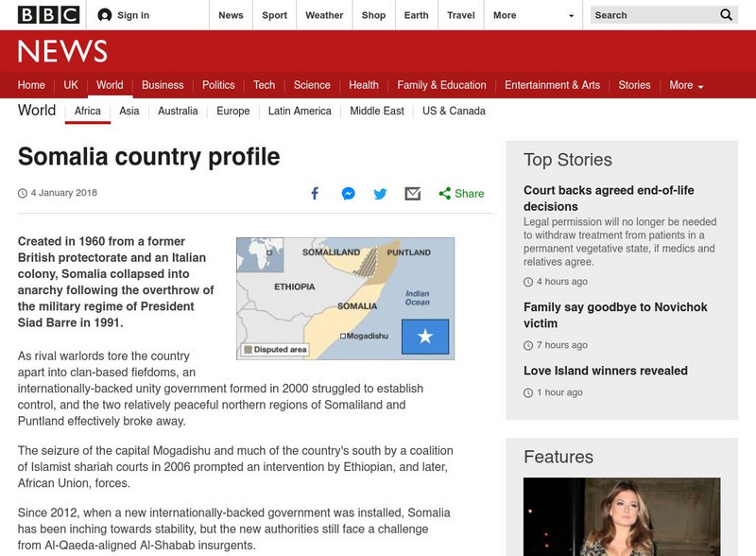Share the article by email

411,193
